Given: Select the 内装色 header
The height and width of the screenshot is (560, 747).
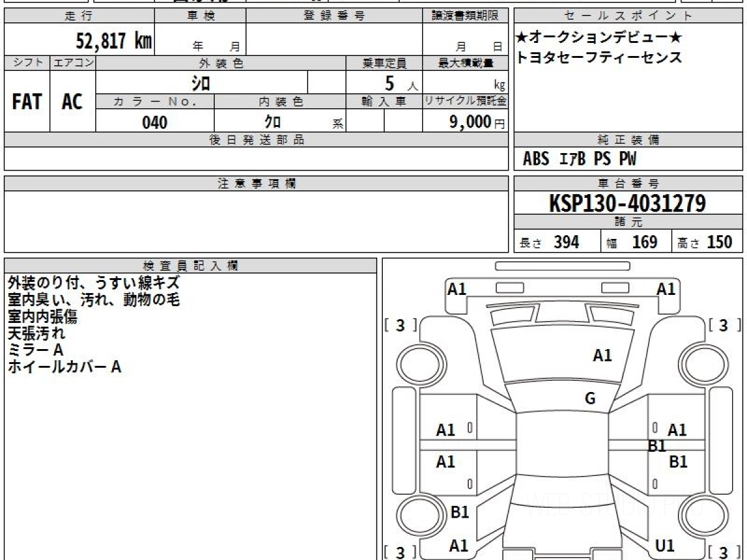Looking at the screenshot, I should coord(280,101).
